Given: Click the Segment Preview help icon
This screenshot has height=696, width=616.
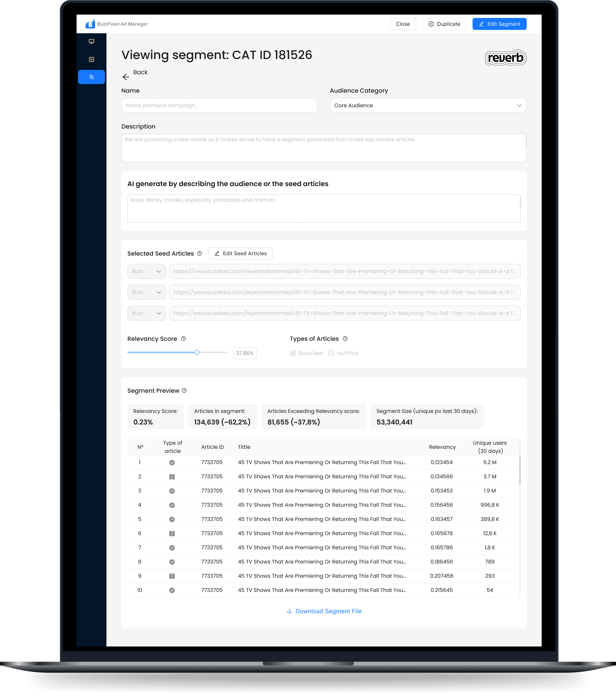Looking at the screenshot, I should (184, 391).
